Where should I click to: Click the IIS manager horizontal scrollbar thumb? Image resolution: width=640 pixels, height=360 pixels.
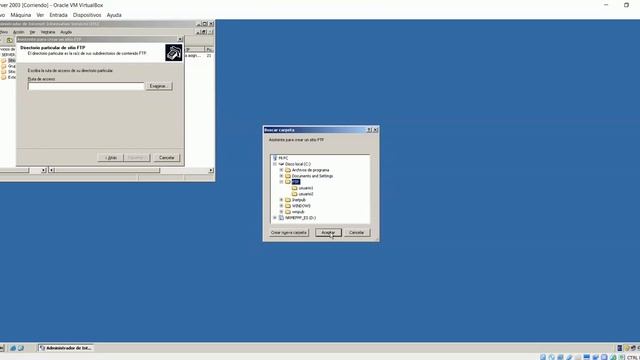point(107,170)
